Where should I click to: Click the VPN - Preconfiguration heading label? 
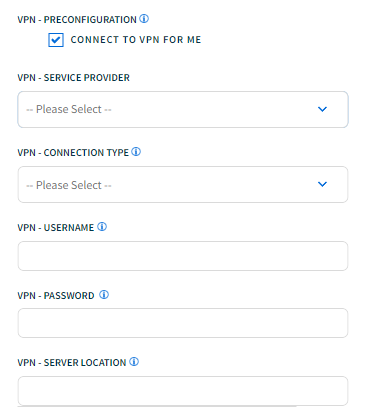point(77,20)
